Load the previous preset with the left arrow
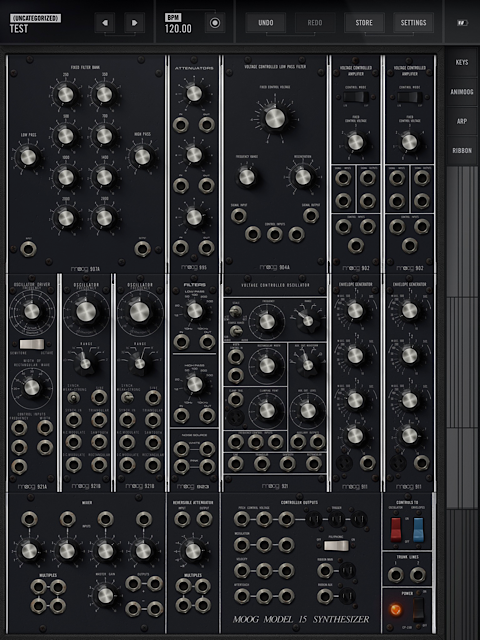 pyautogui.click(x=105, y=23)
